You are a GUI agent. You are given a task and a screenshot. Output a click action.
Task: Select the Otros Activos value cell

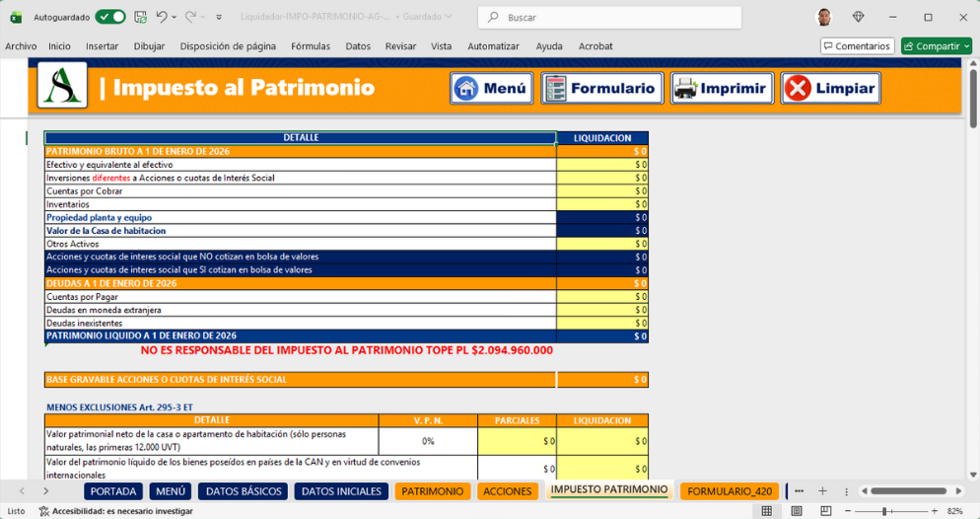(601, 244)
